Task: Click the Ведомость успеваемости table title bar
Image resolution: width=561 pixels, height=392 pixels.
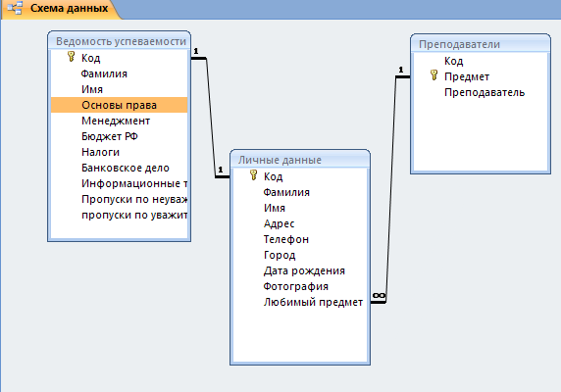Action: [119, 41]
